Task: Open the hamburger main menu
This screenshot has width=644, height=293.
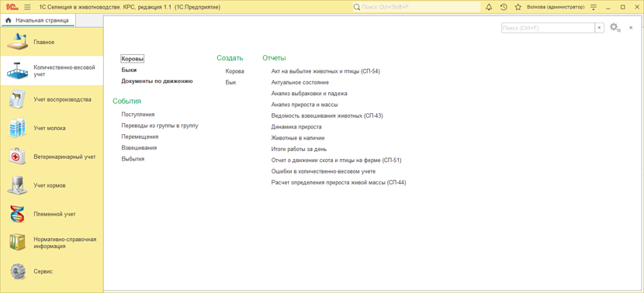Action: tap(27, 7)
